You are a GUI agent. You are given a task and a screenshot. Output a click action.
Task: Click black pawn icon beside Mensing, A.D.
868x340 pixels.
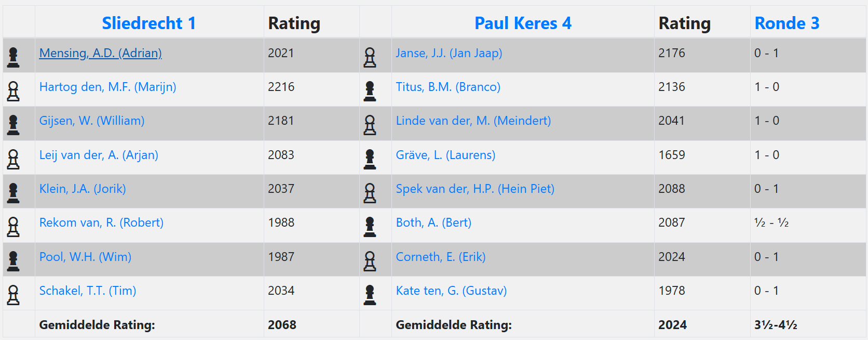13,57
